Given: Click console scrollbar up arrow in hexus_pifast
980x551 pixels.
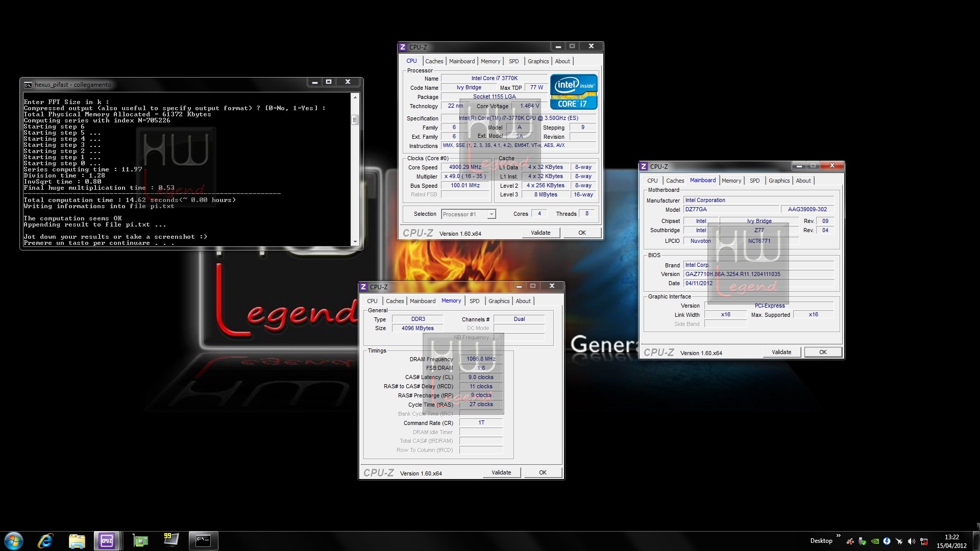Looking at the screenshot, I should (355, 97).
